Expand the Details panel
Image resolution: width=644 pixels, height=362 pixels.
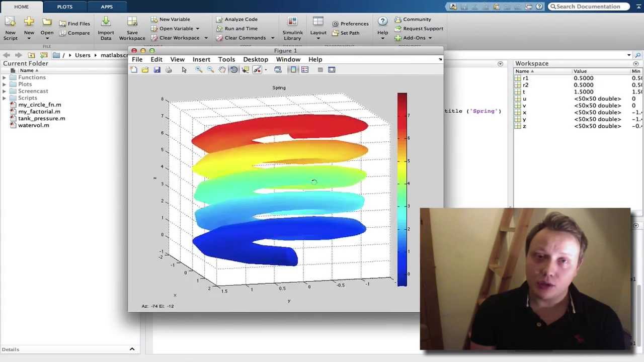[x=132, y=349]
